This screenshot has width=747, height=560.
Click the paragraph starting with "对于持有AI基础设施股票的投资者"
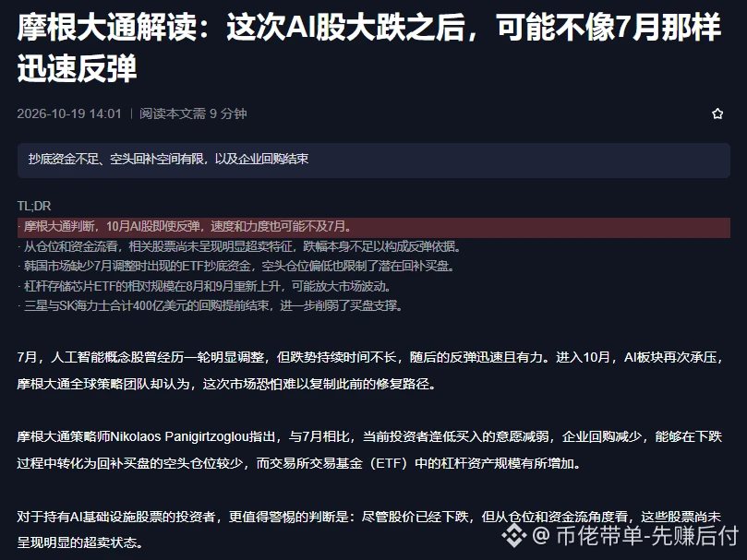point(369,530)
